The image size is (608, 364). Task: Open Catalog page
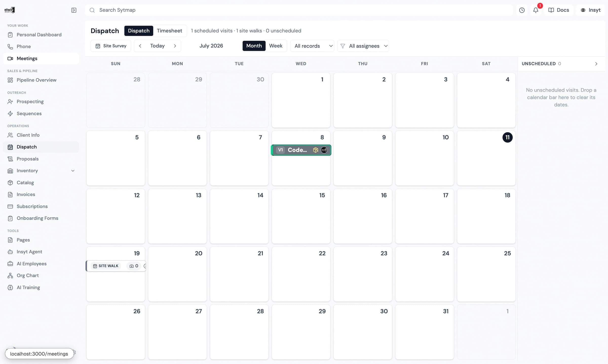(41, 183)
